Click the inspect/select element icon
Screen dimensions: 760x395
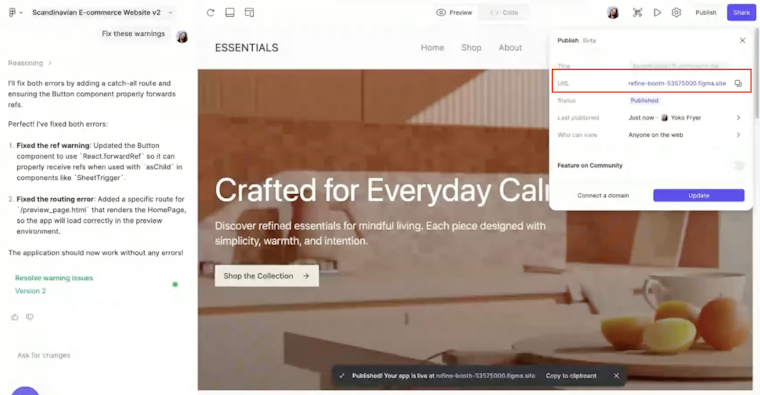click(x=637, y=13)
